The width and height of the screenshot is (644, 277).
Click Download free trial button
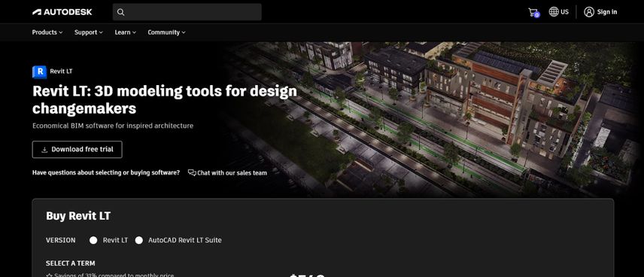click(x=77, y=150)
